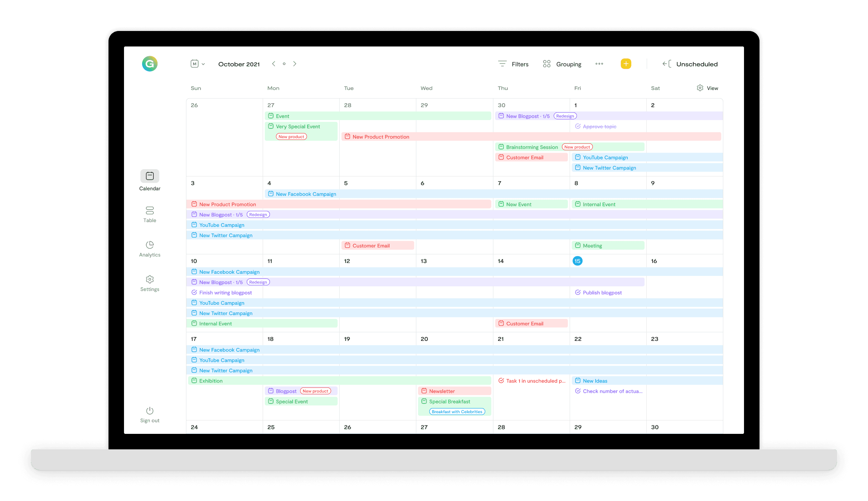Mark Finish writing blogpost as done
868x501 pixels.
click(194, 292)
